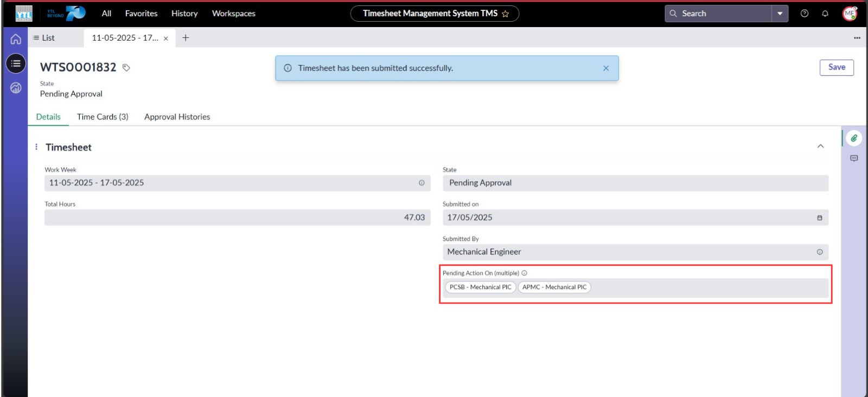Open the Approval Histories tab
This screenshot has height=397, width=868.
177,117
